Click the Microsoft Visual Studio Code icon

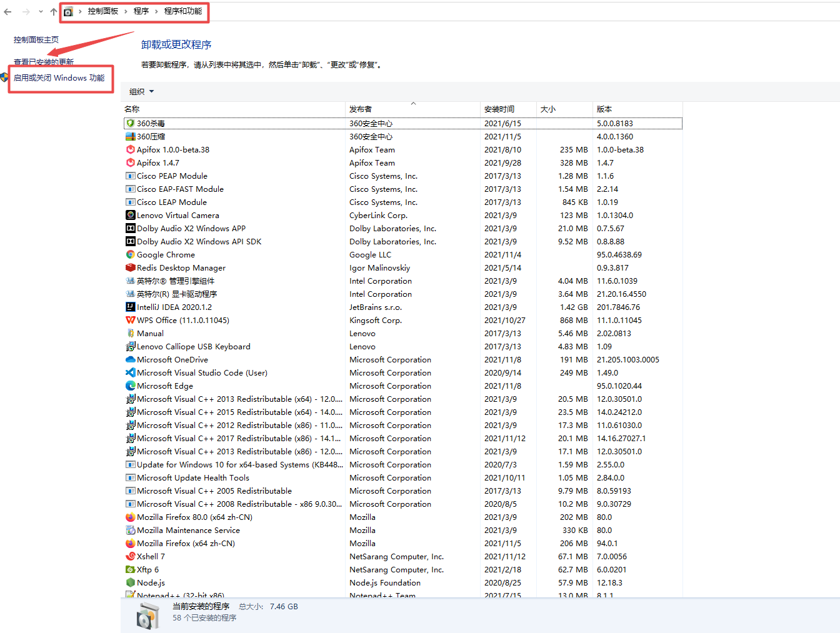point(131,372)
